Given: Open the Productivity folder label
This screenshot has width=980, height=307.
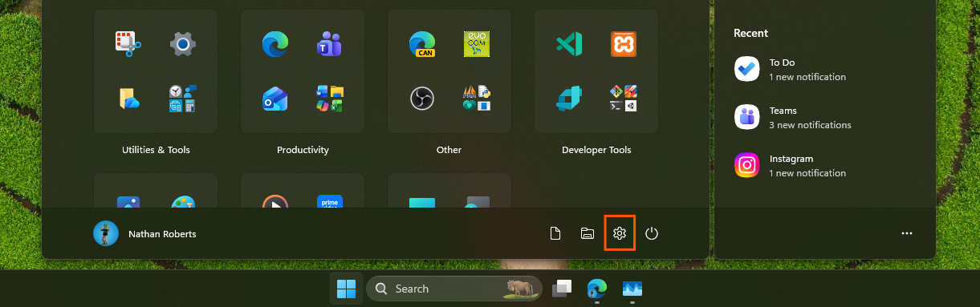Looking at the screenshot, I should [x=303, y=150].
